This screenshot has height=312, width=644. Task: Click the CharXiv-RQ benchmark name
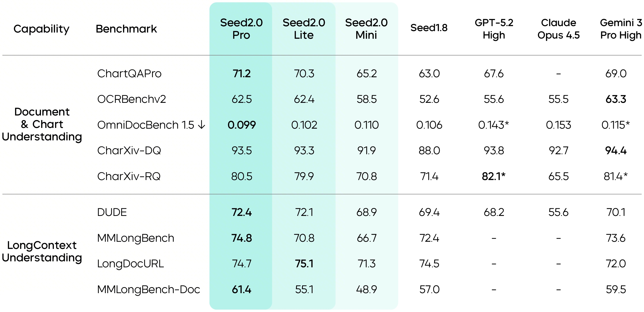[129, 176]
